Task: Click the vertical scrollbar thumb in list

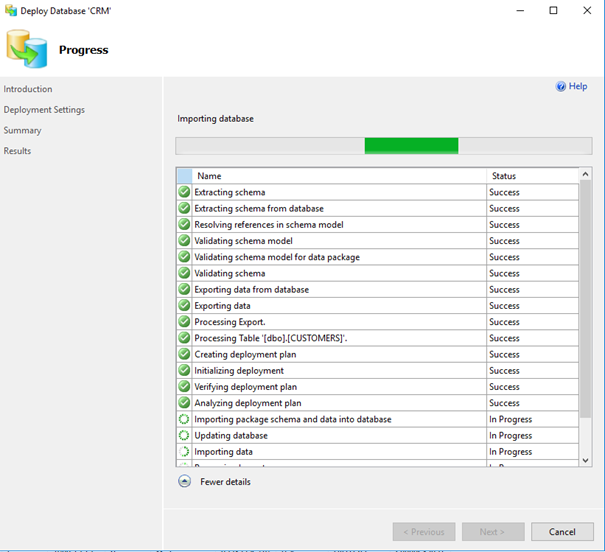Action: (585, 299)
